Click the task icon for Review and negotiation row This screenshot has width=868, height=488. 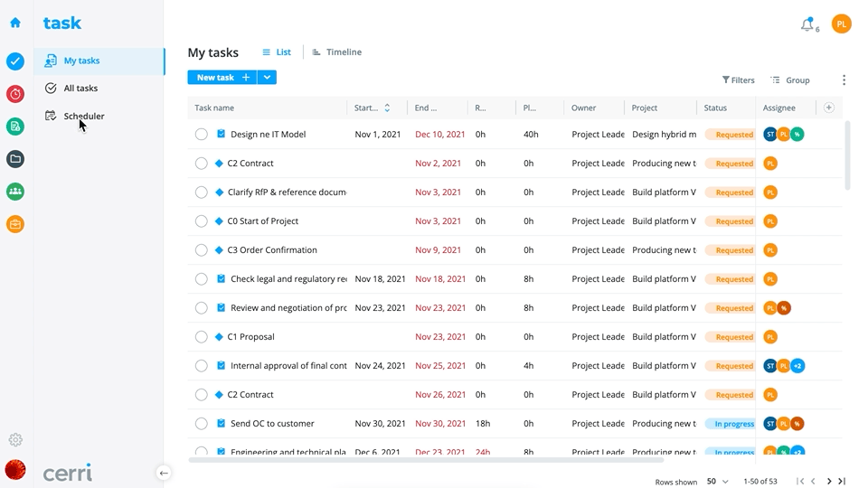pyautogui.click(x=221, y=307)
